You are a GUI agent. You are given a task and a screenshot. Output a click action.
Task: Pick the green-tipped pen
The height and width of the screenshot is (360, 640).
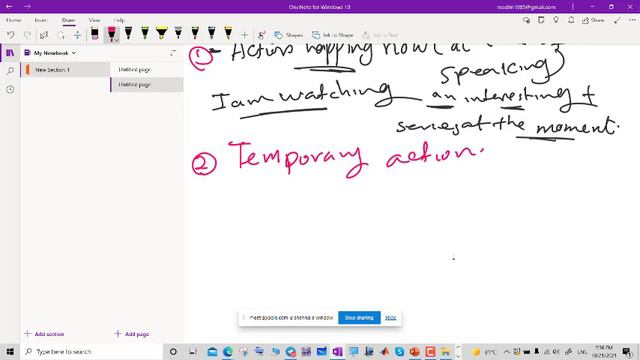(145, 33)
